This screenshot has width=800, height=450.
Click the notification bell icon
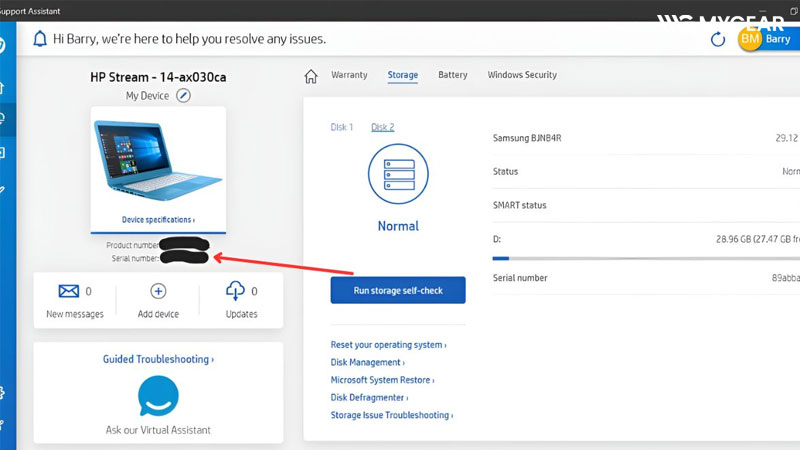(40, 39)
